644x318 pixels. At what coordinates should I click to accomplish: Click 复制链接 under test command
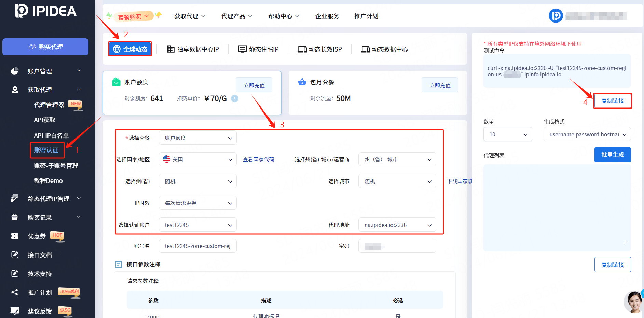coord(613,101)
